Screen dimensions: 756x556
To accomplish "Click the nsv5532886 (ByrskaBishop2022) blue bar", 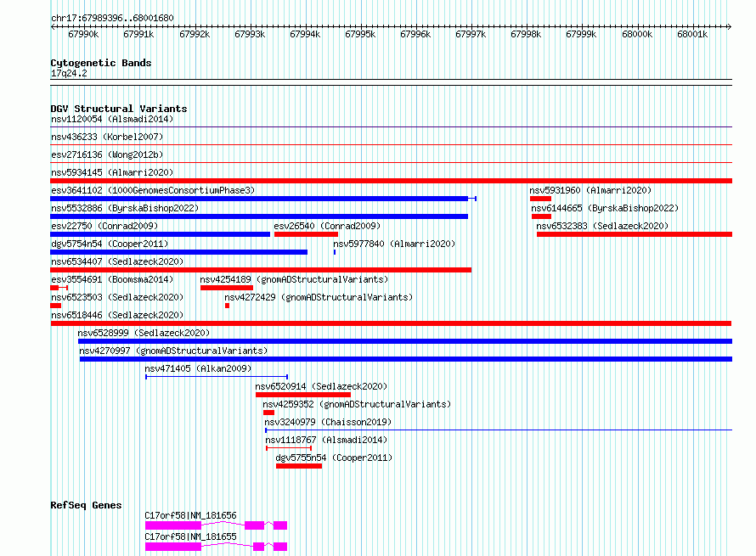I will point(259,216).
